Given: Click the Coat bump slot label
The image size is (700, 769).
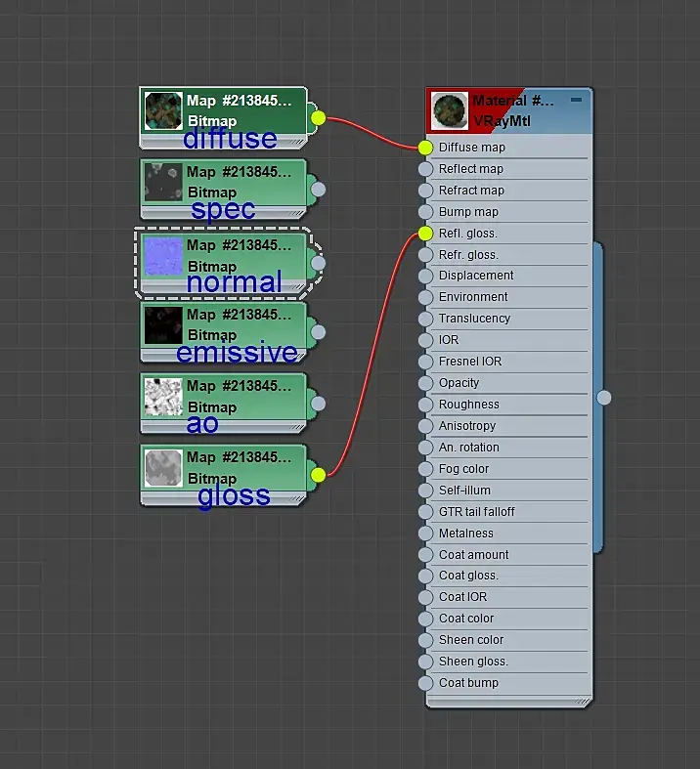Looking at the screenshot, I should tap(468, 683).
